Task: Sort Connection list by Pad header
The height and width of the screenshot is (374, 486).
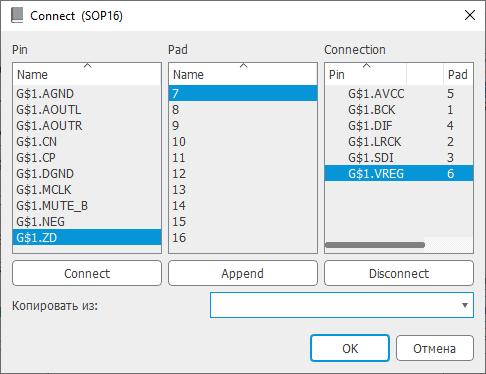Action: click(x=458, y=74)
